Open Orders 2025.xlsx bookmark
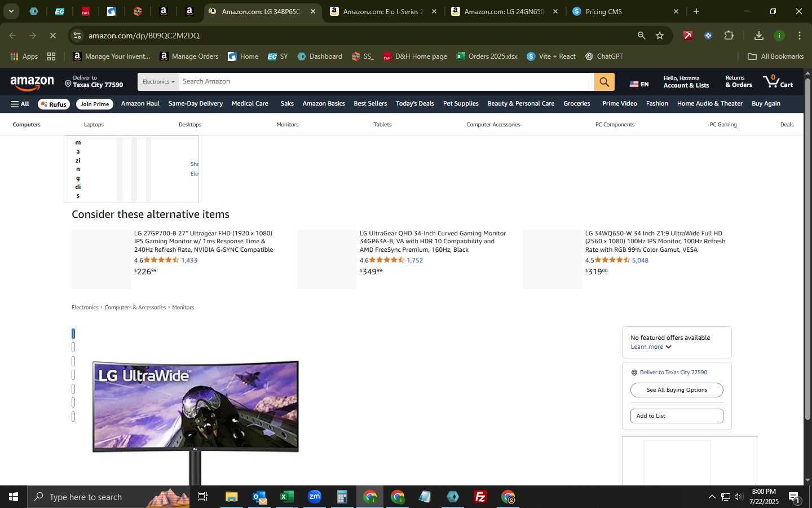Screen dimensions: 812x508 [487, 56]
